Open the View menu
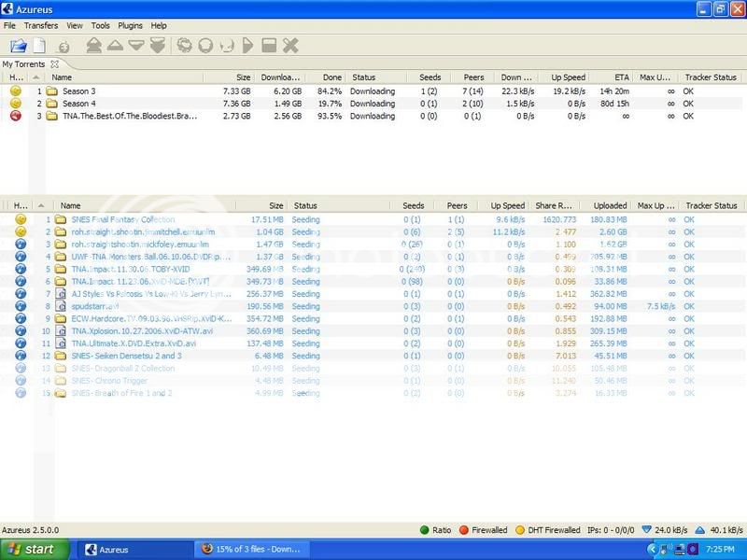 tap(75, 26)
